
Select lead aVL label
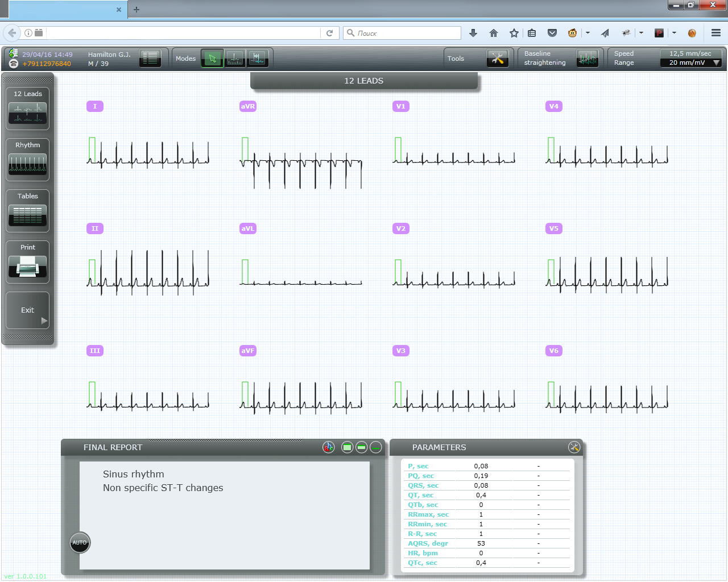248,228
